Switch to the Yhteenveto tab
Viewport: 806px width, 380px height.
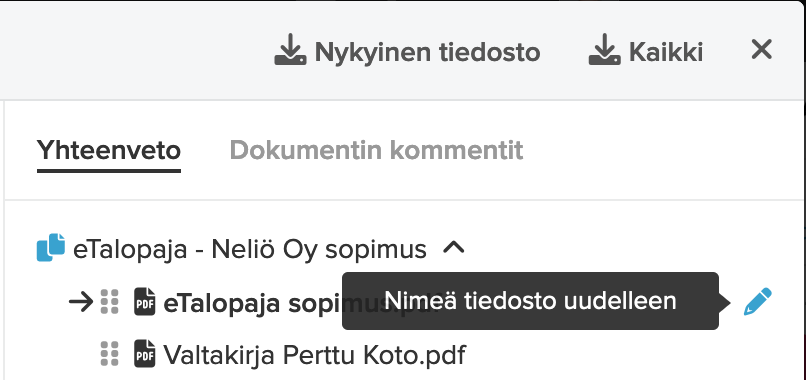(x=108, y=150)
